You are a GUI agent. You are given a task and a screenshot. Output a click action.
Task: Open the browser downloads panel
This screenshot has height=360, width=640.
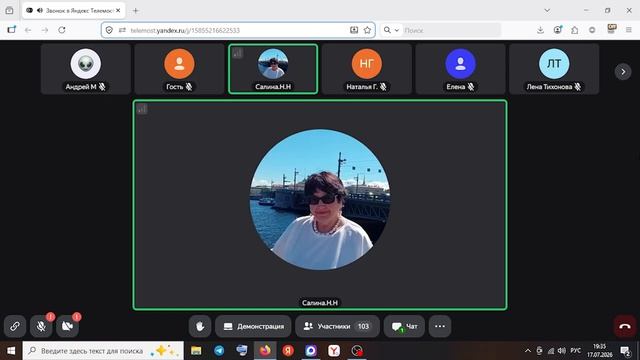[x=540, y=30]
